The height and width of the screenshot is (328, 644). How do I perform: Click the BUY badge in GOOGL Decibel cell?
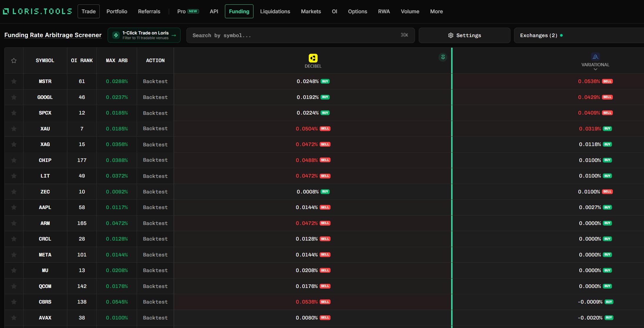325,97
